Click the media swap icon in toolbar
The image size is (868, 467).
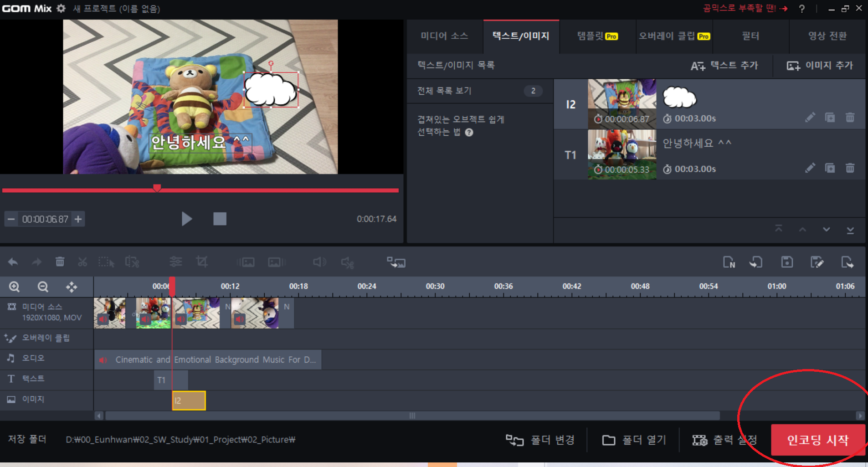click(x=396, y=262)
